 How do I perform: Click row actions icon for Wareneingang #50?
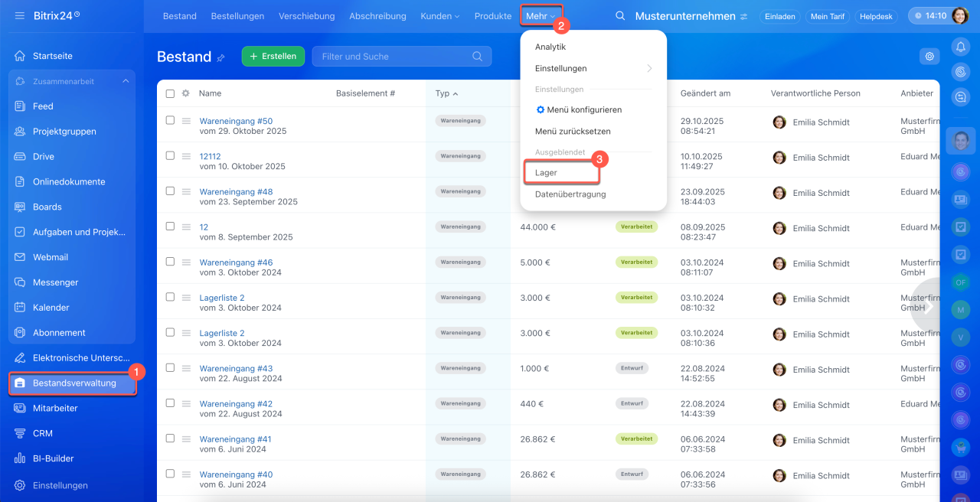pos(186,121)
